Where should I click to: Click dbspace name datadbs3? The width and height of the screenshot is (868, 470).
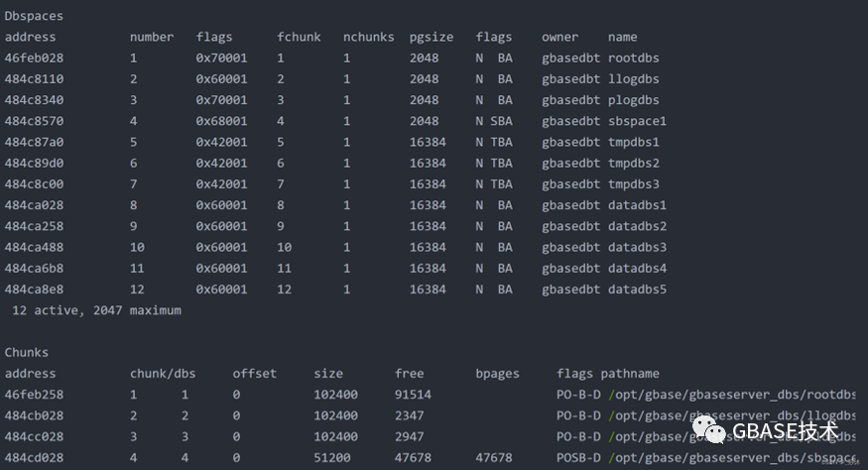point(637,248)
